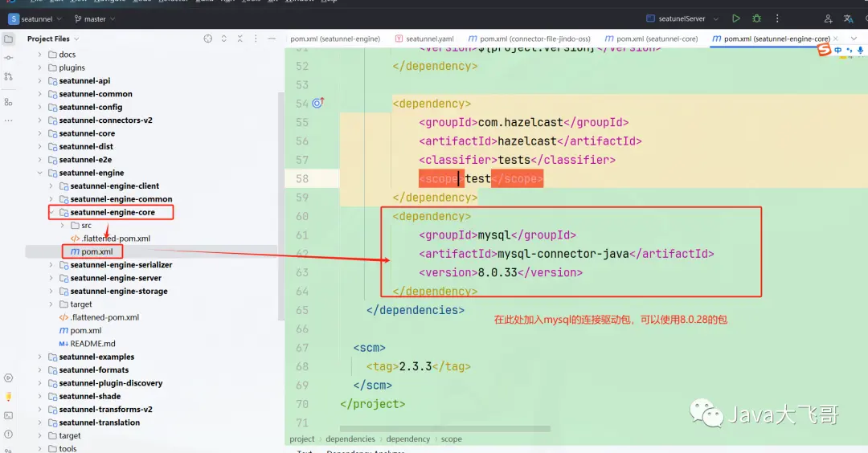Click 'project' in editor breadcrumb
Image resolution: width=868 pixels, height=453 pixels.
(301, 439)
